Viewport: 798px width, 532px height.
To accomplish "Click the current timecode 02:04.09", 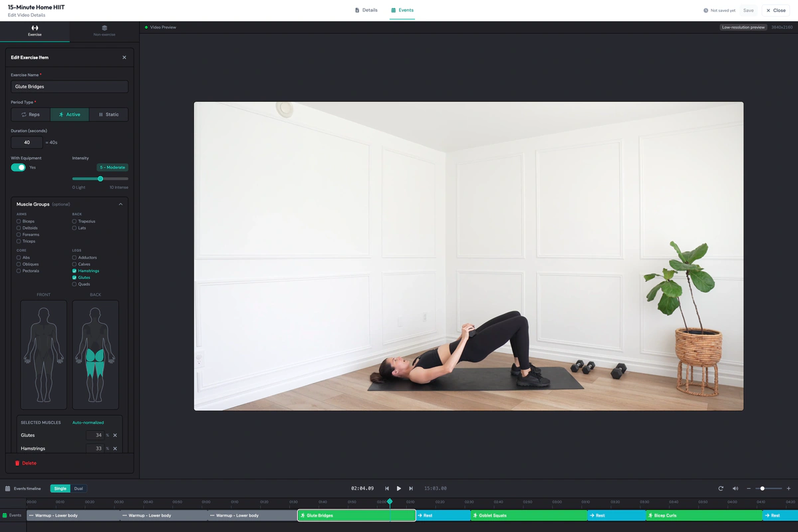I will point(362,489).
